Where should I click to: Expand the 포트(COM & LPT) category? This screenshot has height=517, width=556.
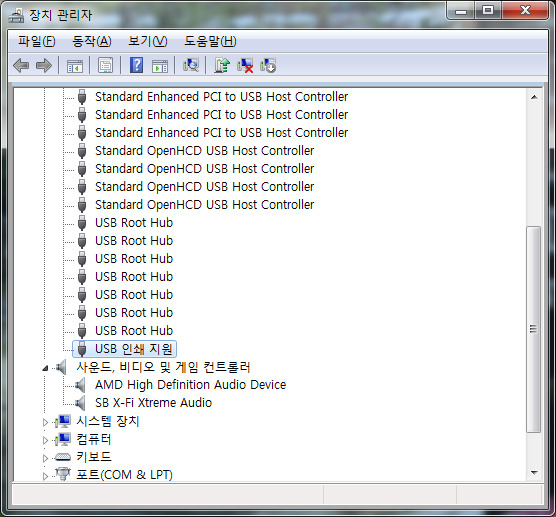tap(45, 476)
